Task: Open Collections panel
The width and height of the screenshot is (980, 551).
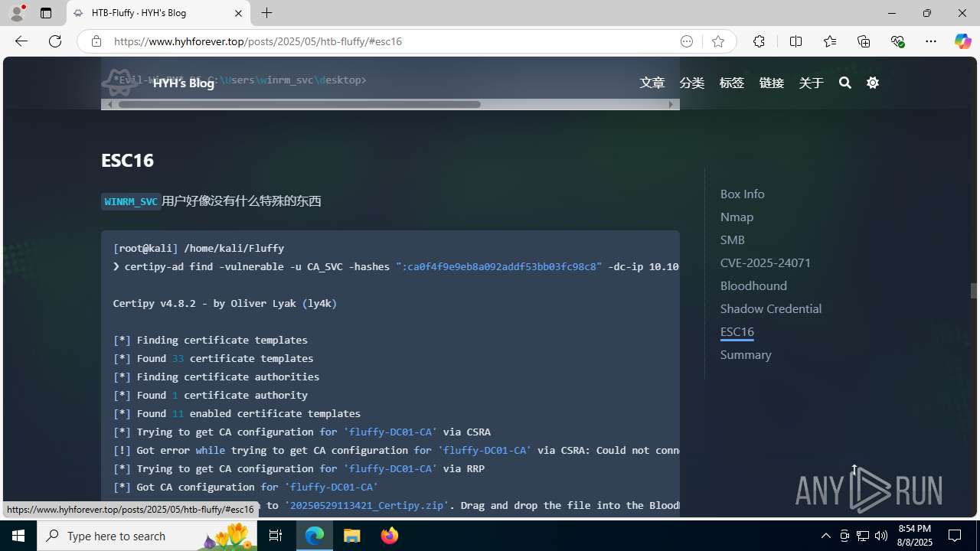Action: (x=864, y=41)
